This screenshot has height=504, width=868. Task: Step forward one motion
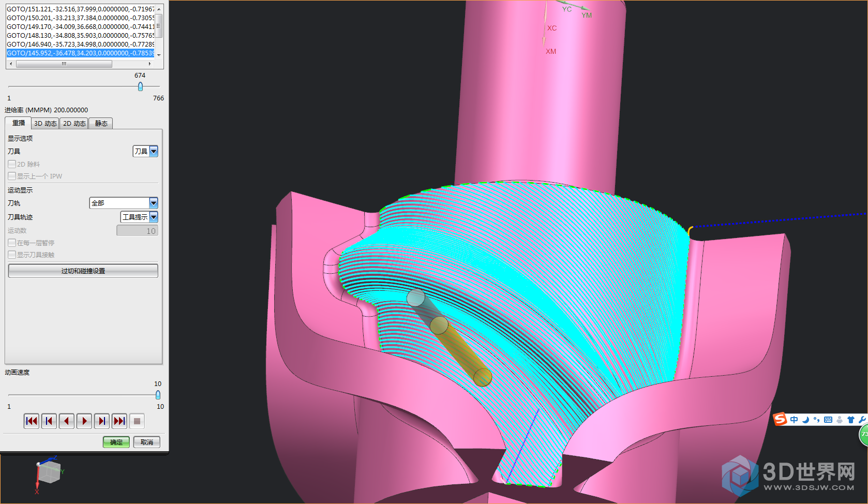[102, 421]
